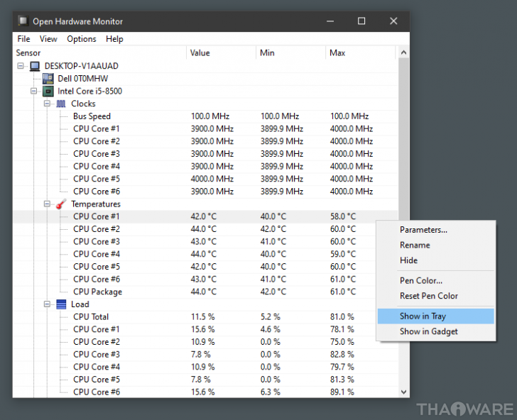Select the Intel Core i5-8500 label
The image size is (517, 420).
click(x=89, y=91)
